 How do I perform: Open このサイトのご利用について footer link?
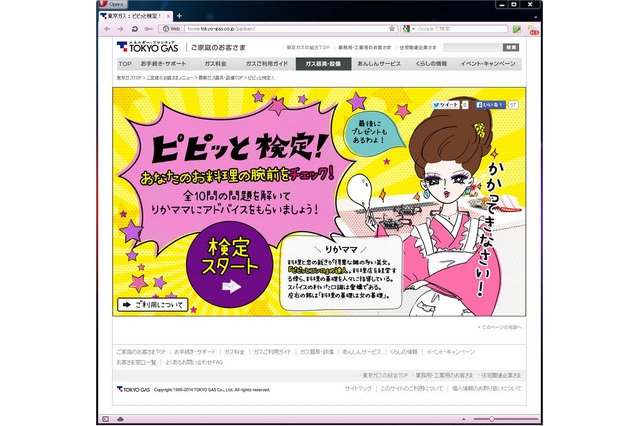411,388
